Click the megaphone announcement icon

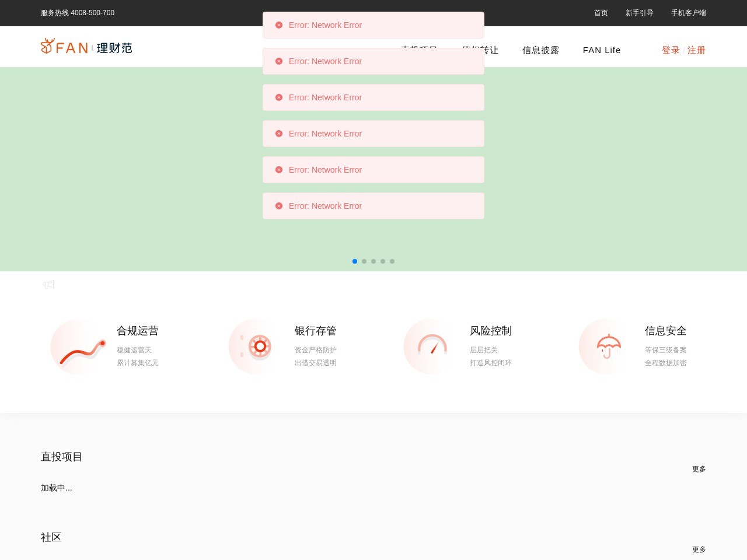click(48, 285)
